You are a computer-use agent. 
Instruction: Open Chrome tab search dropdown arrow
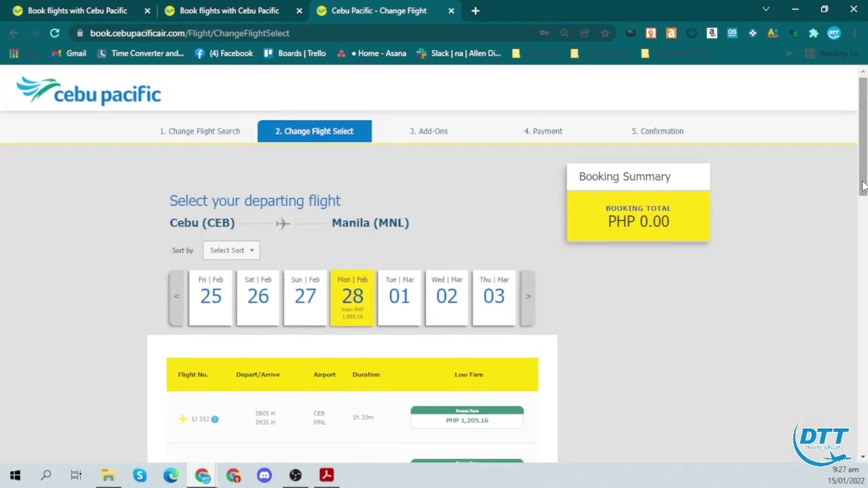coord(766,9)
